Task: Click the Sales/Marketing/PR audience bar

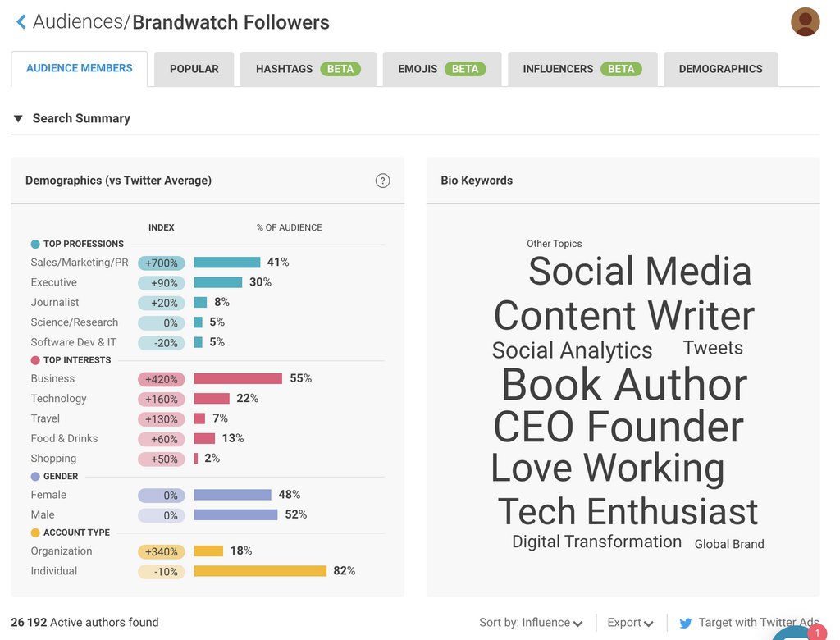Action: point(227,263)
